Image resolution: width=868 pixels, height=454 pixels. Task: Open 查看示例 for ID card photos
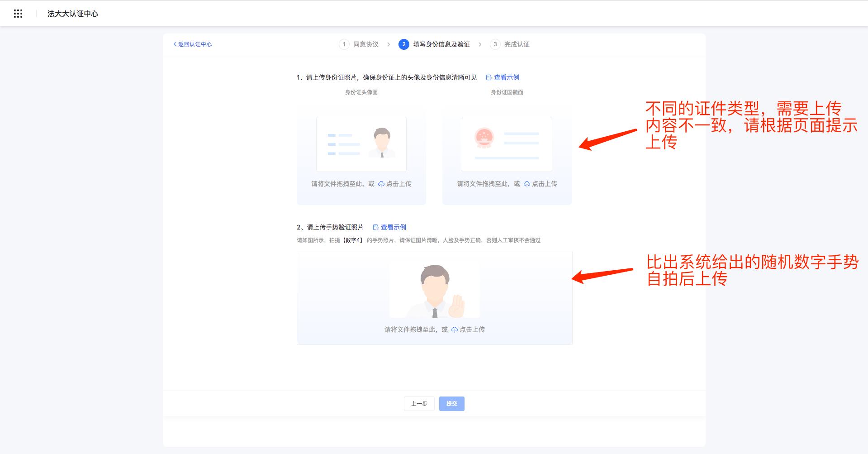507,77
